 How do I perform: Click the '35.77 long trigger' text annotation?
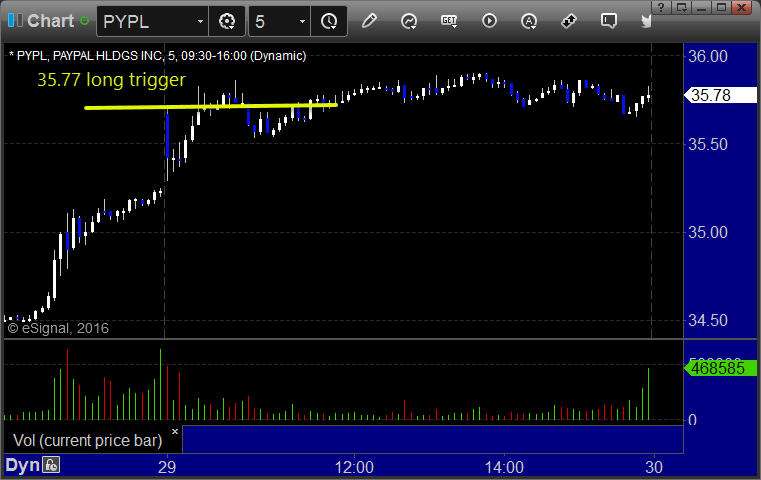pyautogui.click(x=111, y=80)
